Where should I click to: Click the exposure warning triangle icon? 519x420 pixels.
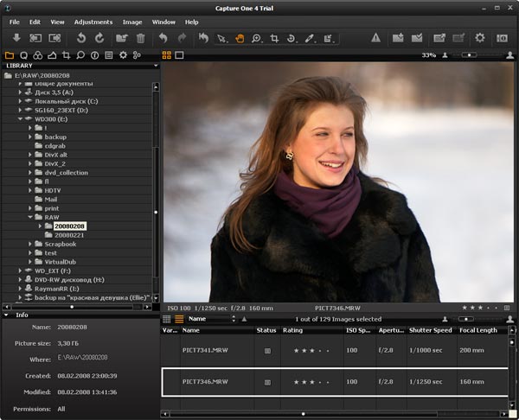pyautogui.click(x=375, y=38)
